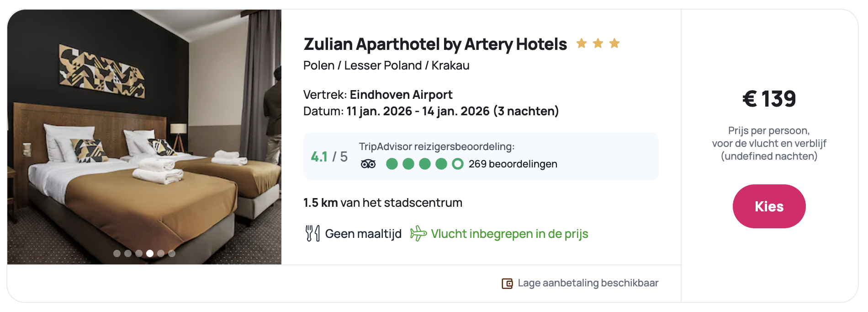Select the third carousel dot

click(139, 253)
